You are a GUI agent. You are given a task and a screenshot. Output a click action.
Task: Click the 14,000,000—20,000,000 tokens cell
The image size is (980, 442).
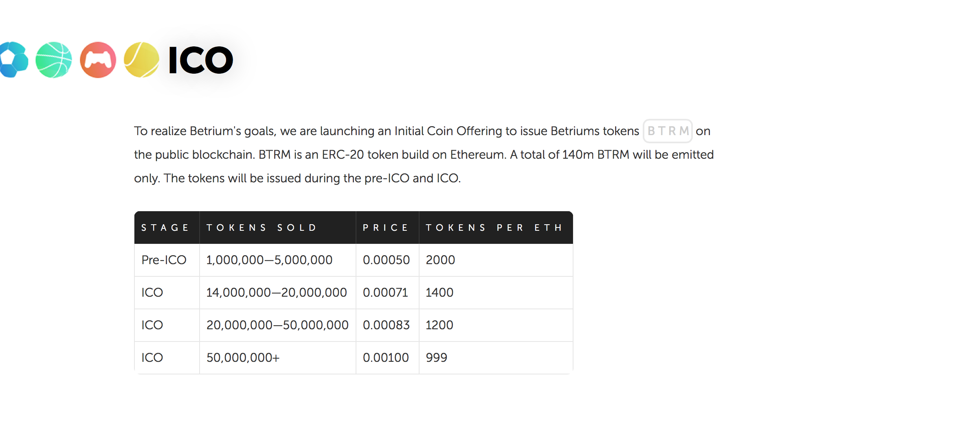click(x=277, y=293)
